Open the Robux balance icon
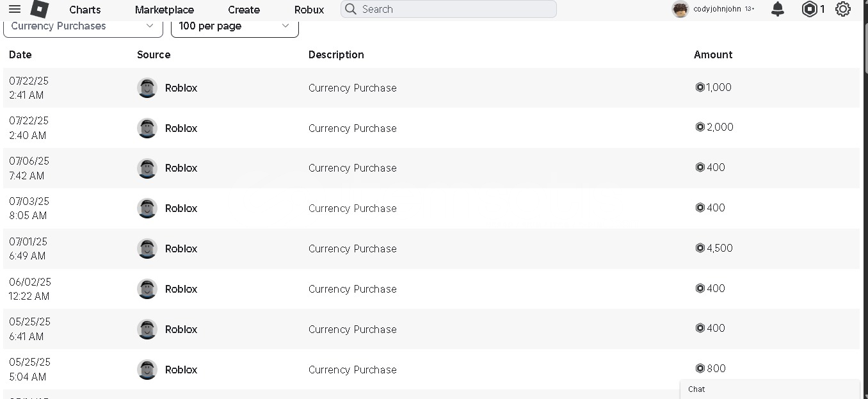Viewport: 868px width, 399px height. coord(810,9)
